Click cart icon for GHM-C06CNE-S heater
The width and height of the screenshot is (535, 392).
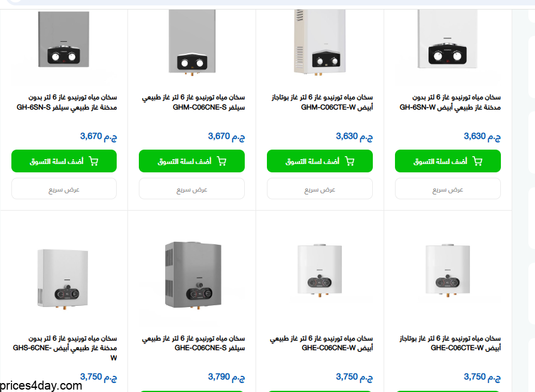(221, 161)
